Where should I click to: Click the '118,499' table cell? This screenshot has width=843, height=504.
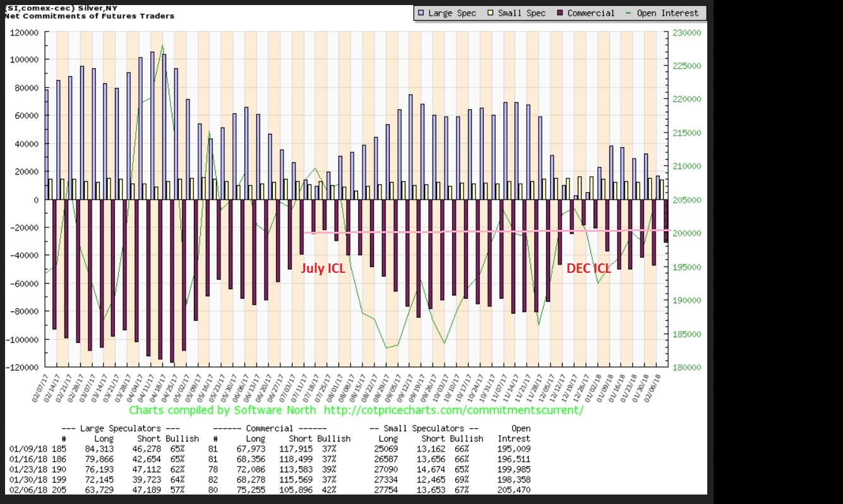tap(297, 459)
